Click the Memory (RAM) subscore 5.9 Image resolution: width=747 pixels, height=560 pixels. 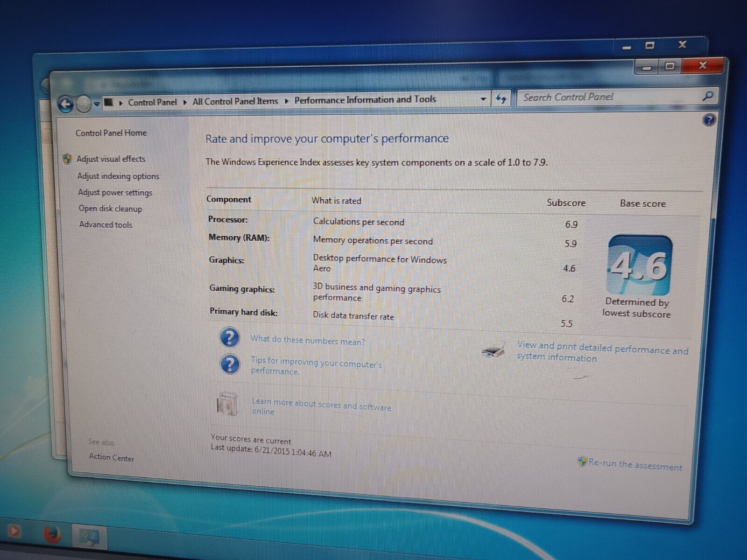(571, 244)
